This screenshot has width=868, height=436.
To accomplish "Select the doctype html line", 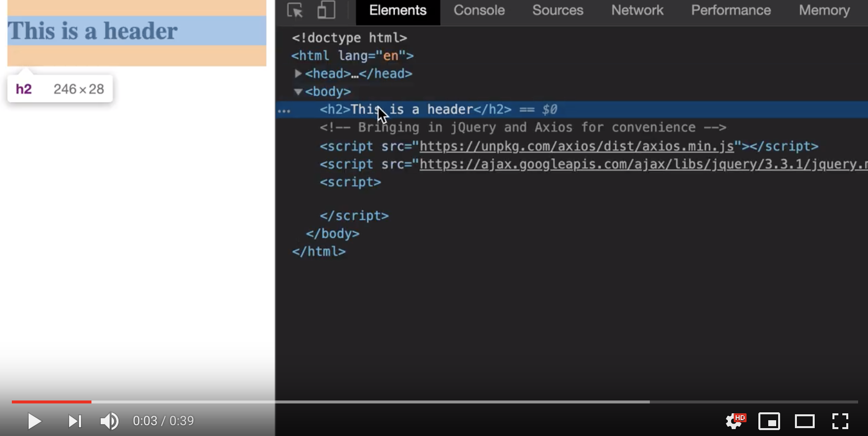I will [350, 38].
